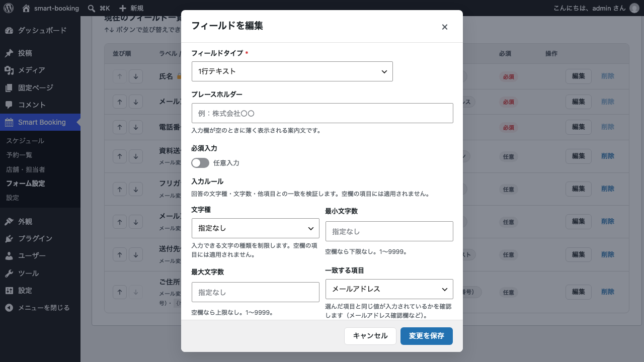Viewport: 644px width, 362px height.
Task: Click the Smart Booking calendar icon
Action: point(9,122)
